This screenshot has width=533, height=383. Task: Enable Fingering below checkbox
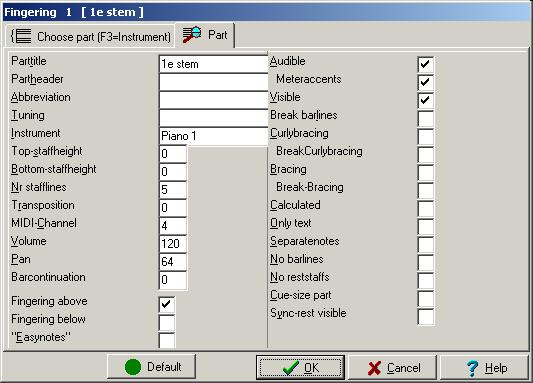pos(167,322)
